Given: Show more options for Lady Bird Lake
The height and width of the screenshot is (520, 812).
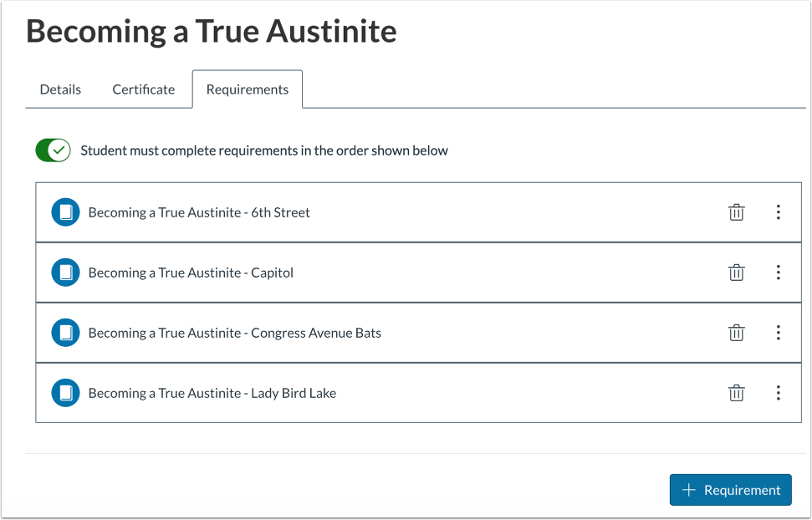Looking at the screenshot, I should [778, 393].
